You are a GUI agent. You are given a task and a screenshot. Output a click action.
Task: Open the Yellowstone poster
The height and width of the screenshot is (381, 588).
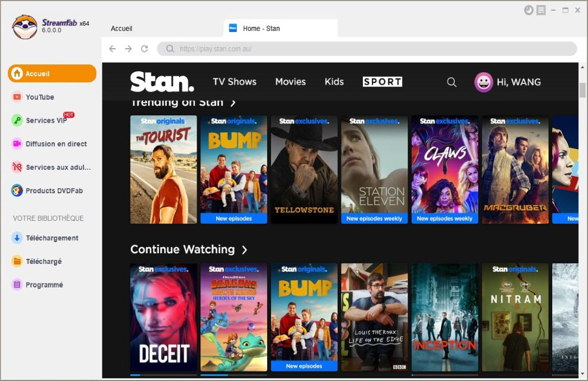tap(304, 169)
